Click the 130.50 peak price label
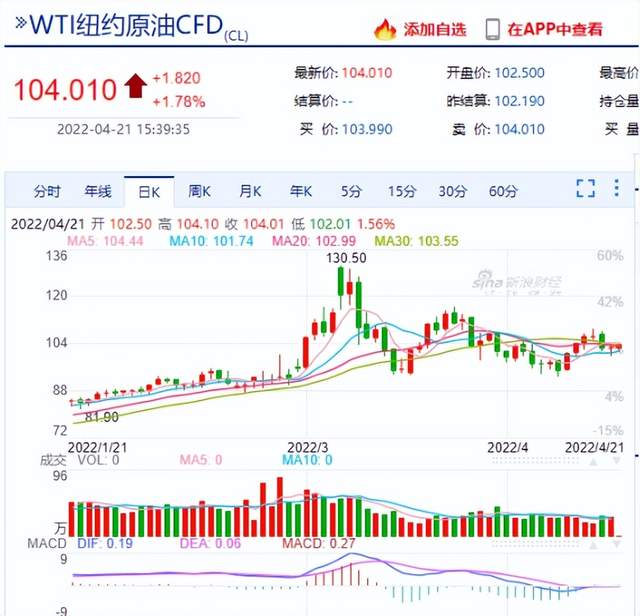The image size is (640, 616). coord(346,258)
